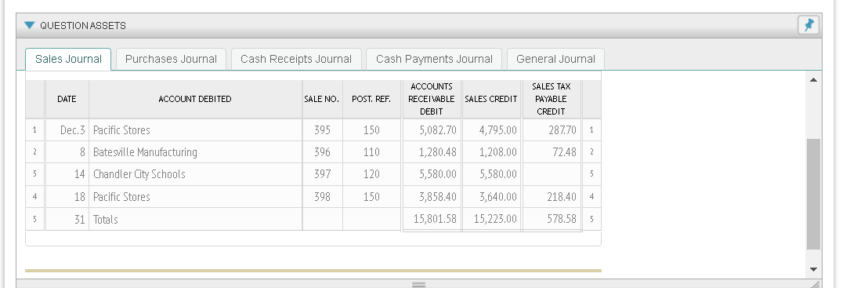This screenshot has height=288, width=868.
Task: Switch to the General Journal tab
Action: [555, 59]
